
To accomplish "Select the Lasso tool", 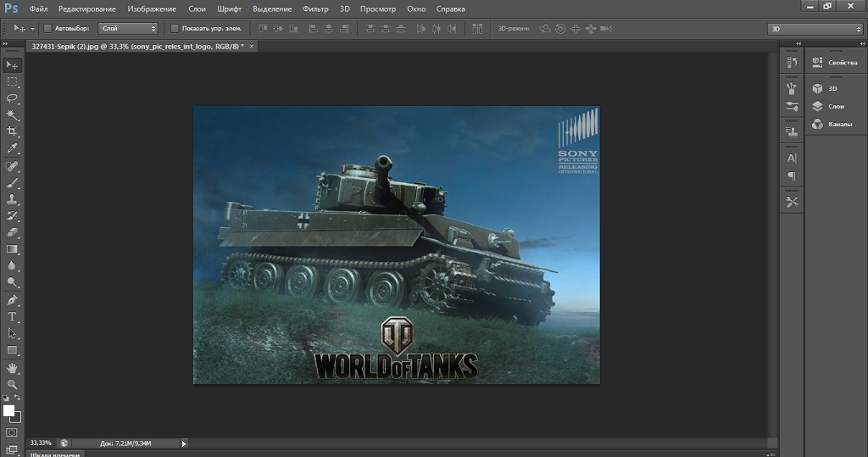I will tap(12, 98).
